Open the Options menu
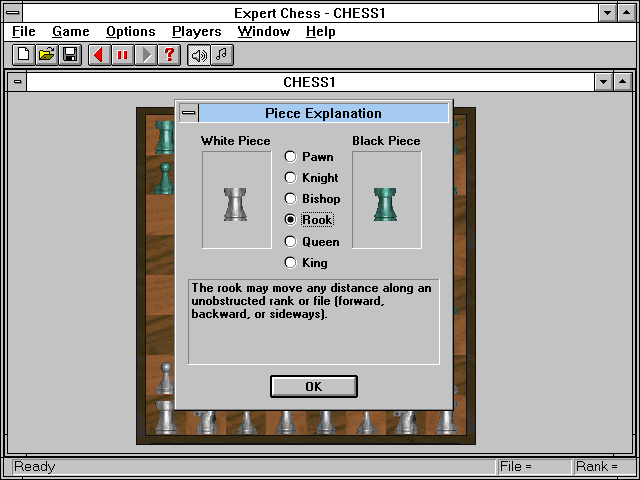The image size is (640, 480). coord(130,32)
